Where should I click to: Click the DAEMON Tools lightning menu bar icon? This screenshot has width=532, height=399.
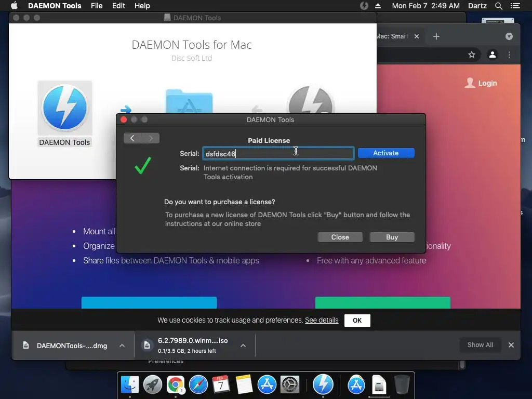click(x=364, y=6)
